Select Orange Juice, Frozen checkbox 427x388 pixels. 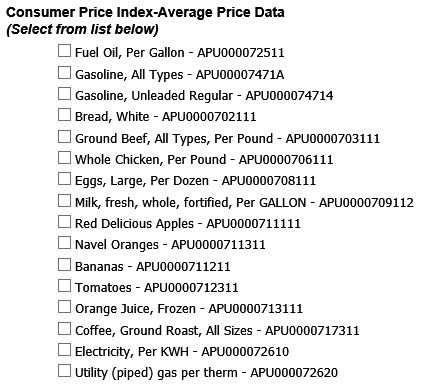(64, 307)
